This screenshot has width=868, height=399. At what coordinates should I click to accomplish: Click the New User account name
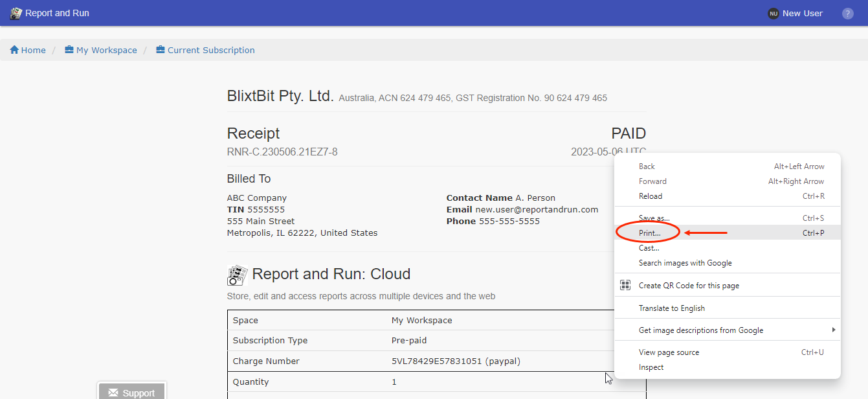click(x=802, y=14)
